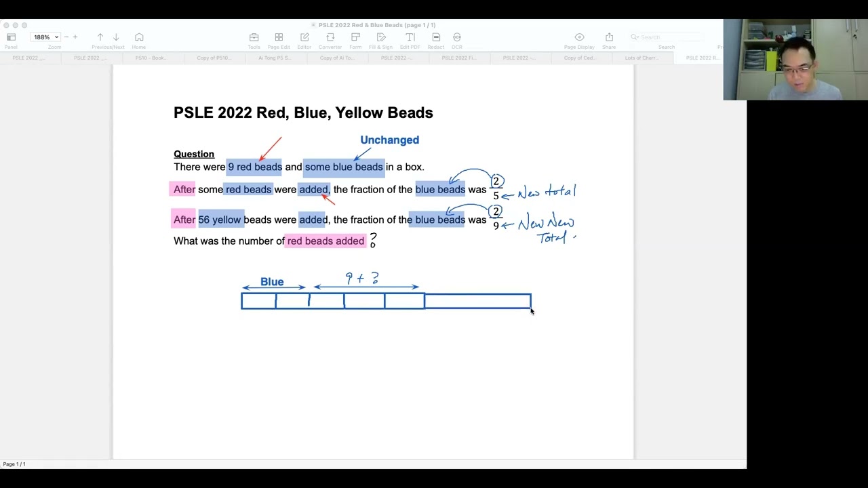Select the active 'PSLE 2022 R...' tab
This screenshot has height=488, width=868.
702,58
